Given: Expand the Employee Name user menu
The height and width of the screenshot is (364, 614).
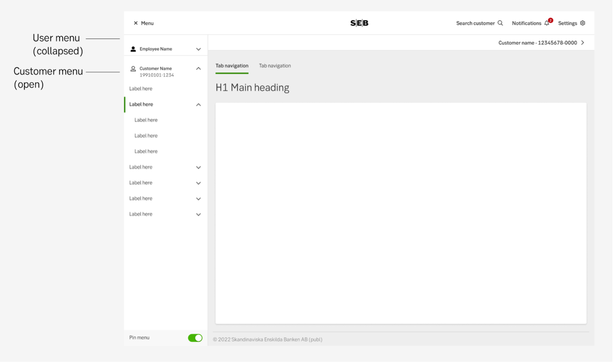Looking at the screenshot, I should (198, 49).
